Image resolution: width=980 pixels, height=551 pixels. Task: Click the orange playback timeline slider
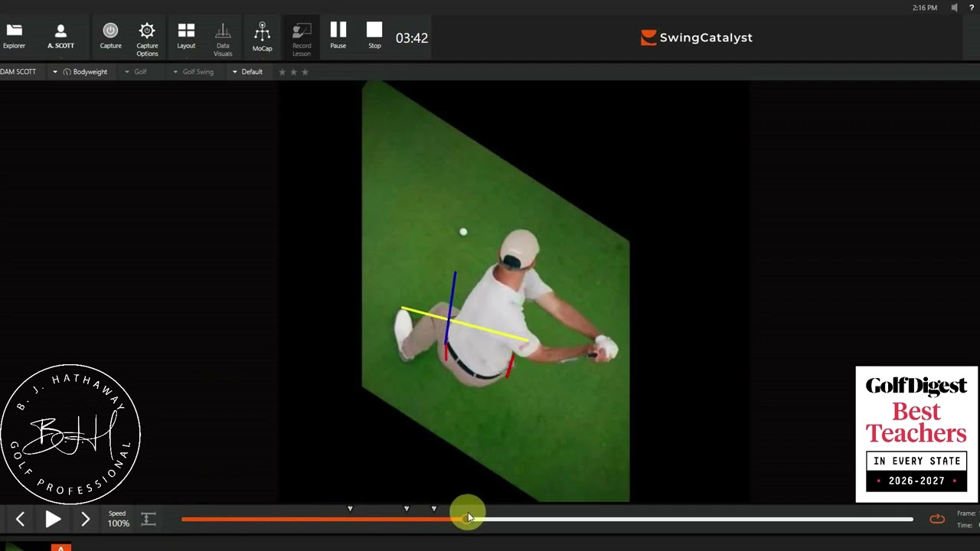point(467,518)
